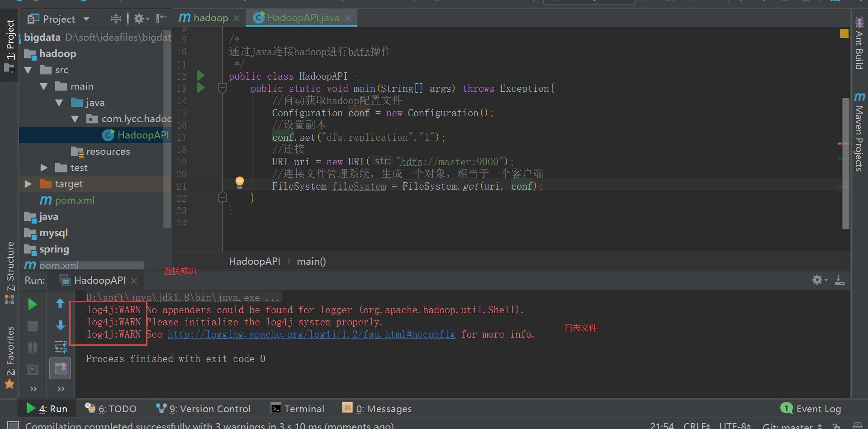Open the Terminal tool window tab
Image resolution: width=868 pixels, height=429 pixels.
point(297,409)
